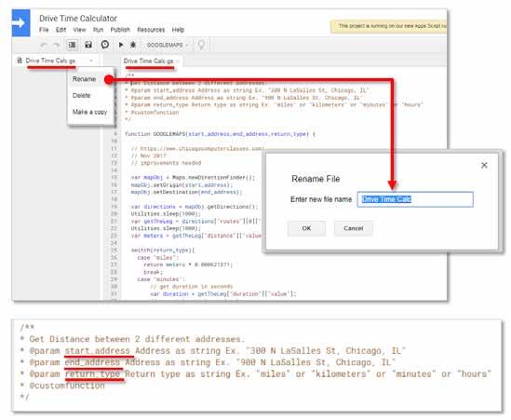Click the Drive Time Calculator project title
The height and width of the screenshot is (420, 511).
[x=78, y=19]
